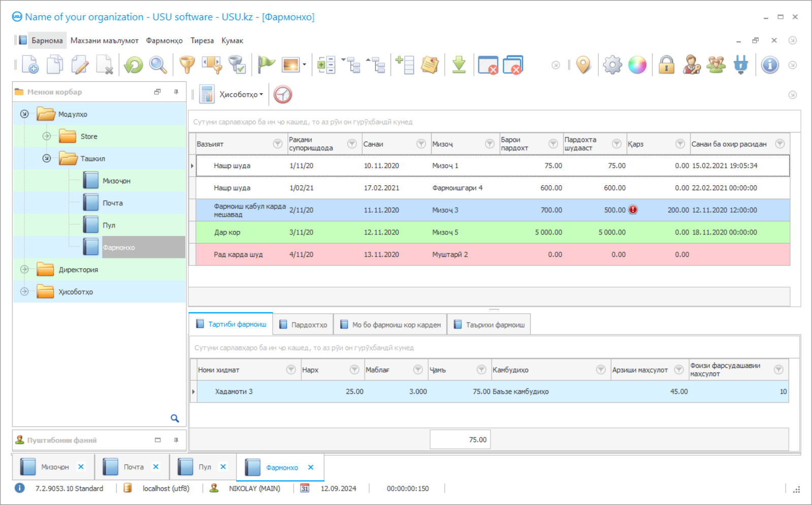Click the blue information icon in toolbar
The height and width of the screenshot is (505, 812).
tap(770, 65)
